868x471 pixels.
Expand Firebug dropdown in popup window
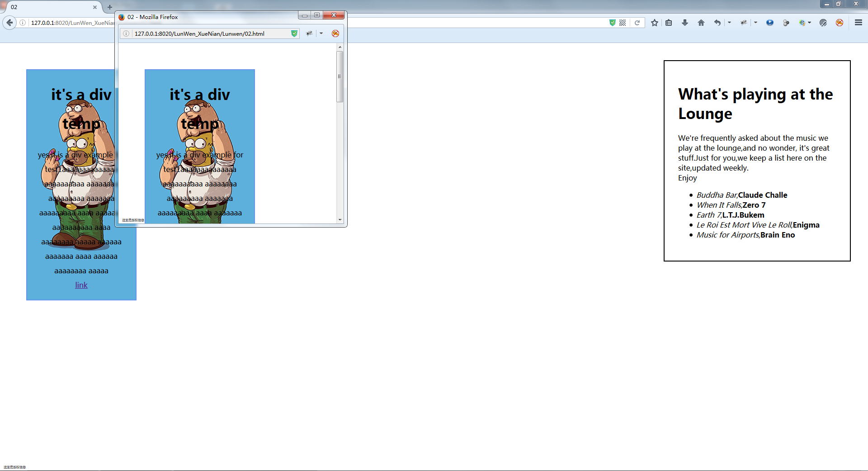(x=321, y=33)
